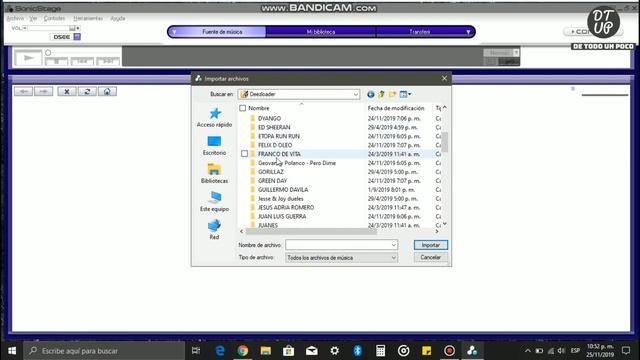The height and width of the screenshot is (360, 640).
Task: Go up one folder level in import dialog
Action: click(x=382, y=94)
